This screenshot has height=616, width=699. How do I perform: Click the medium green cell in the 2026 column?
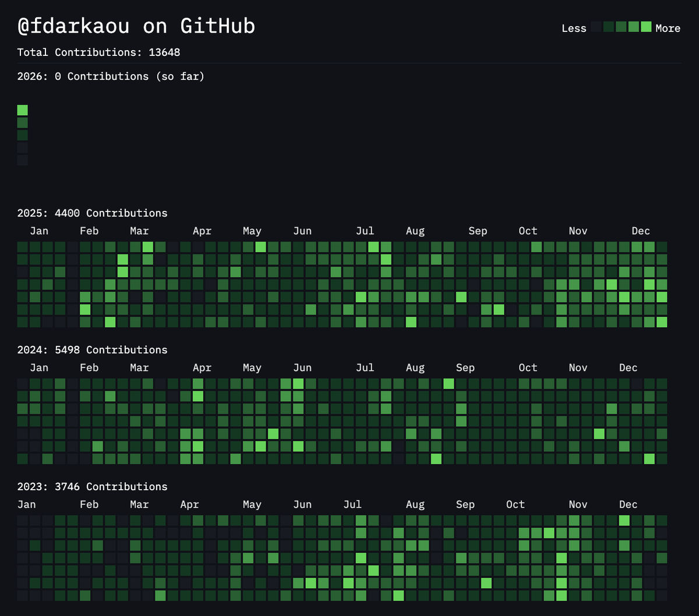[23, 123]
